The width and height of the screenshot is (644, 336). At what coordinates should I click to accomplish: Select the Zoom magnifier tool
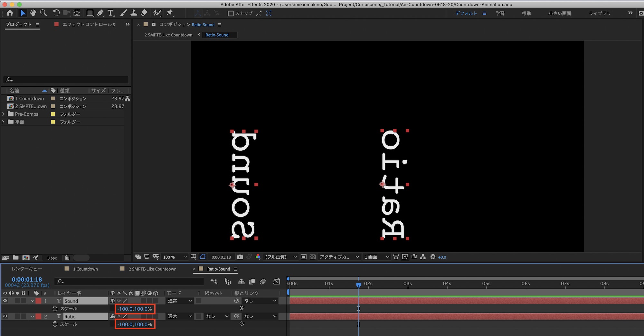(x=43, y=13)
